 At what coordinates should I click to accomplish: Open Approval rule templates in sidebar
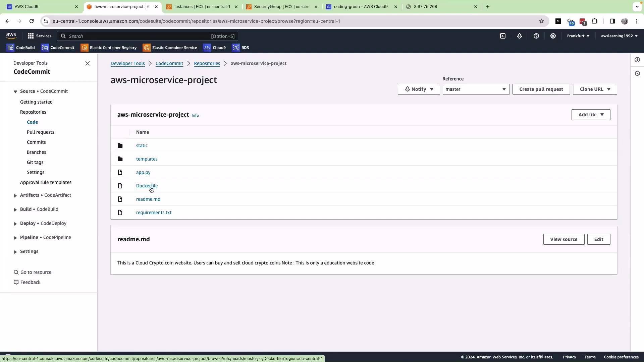(46, 182)
